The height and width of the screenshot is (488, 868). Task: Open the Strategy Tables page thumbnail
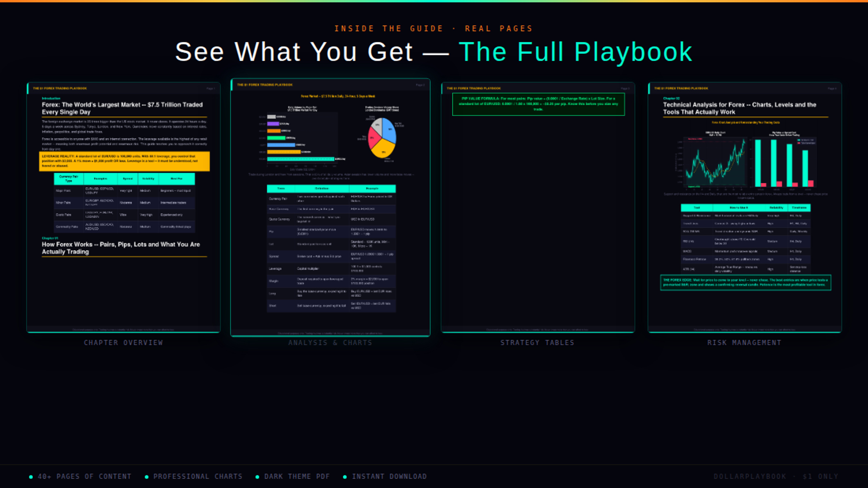(538, 207)
